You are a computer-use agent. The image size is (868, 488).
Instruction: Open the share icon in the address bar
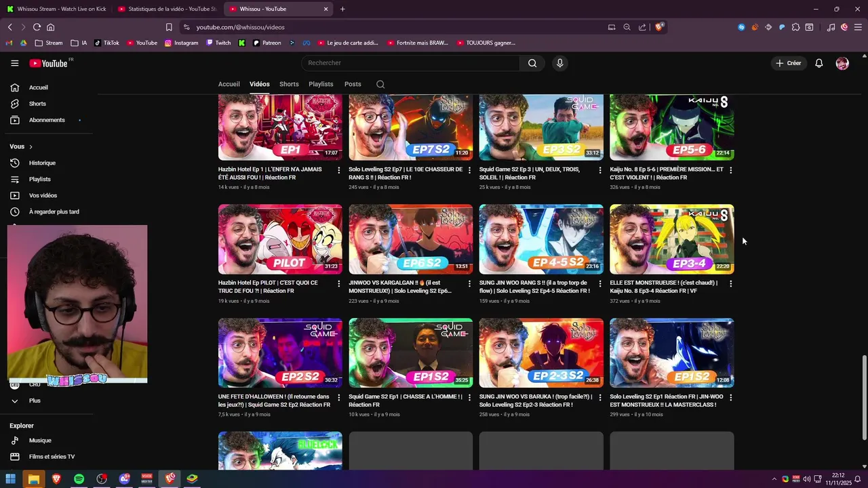coord(642,27)
